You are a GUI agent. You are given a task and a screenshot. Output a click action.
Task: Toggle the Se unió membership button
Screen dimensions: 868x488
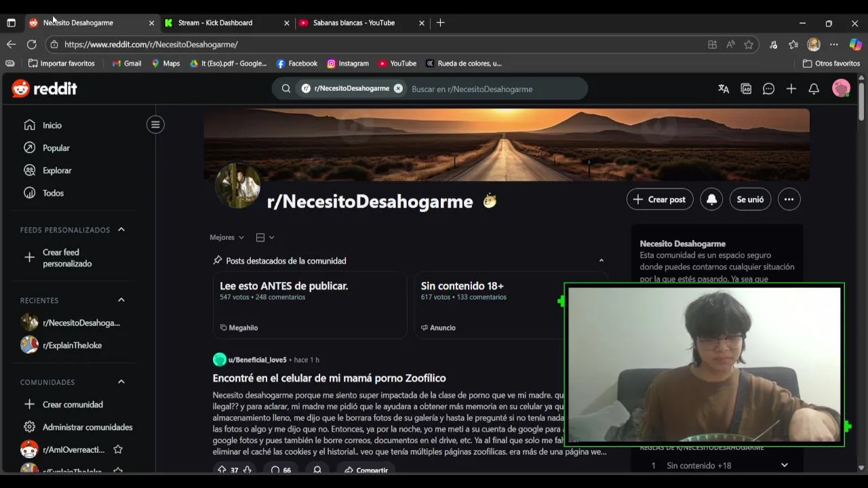pyautogui.click(x=750, y=199)
